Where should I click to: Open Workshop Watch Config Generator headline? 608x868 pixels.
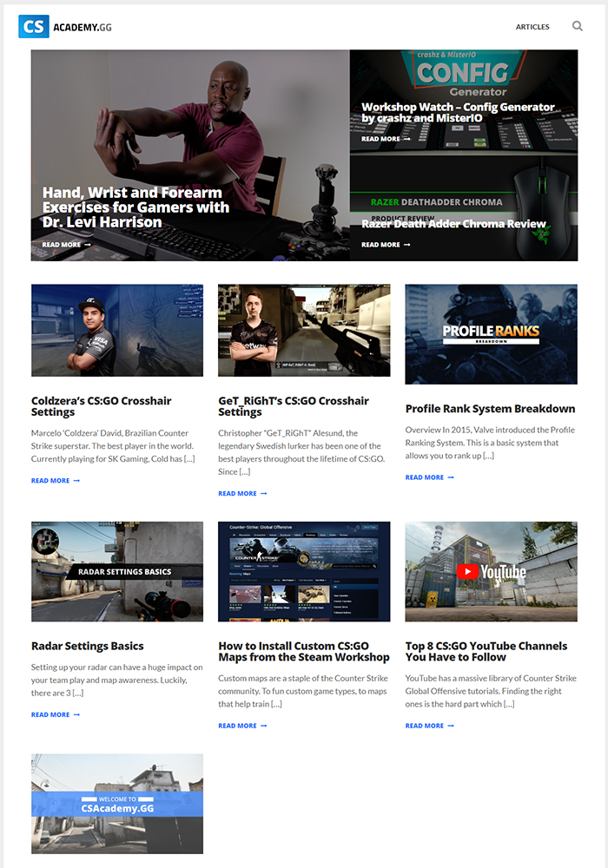coord(458,112)
